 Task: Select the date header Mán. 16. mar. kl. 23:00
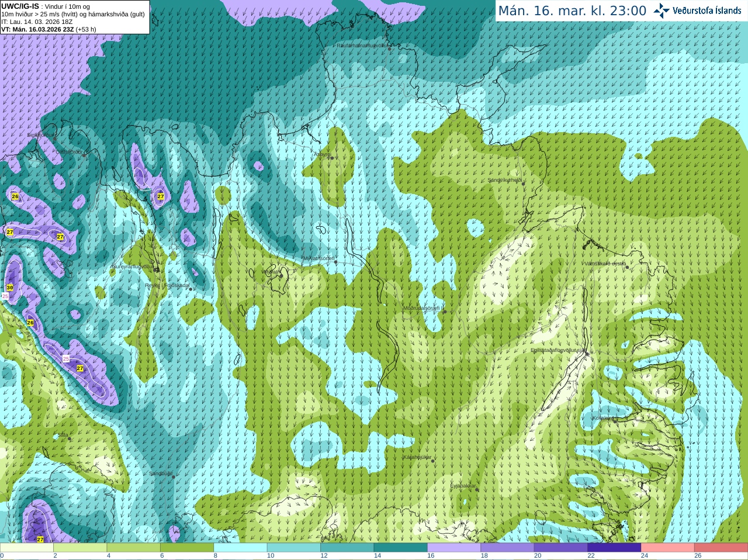coord(572,11)
